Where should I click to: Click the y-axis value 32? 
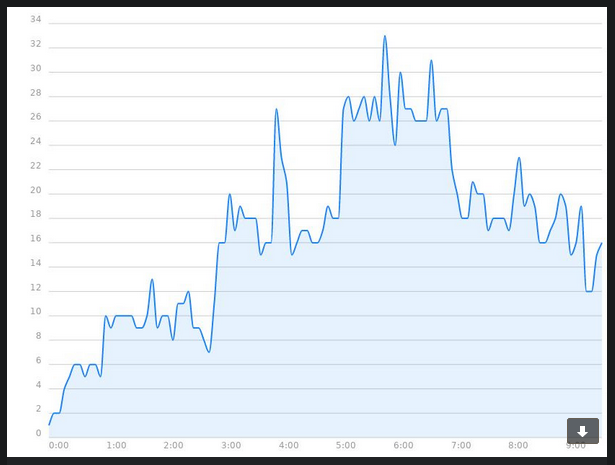[x=36, y=44]
